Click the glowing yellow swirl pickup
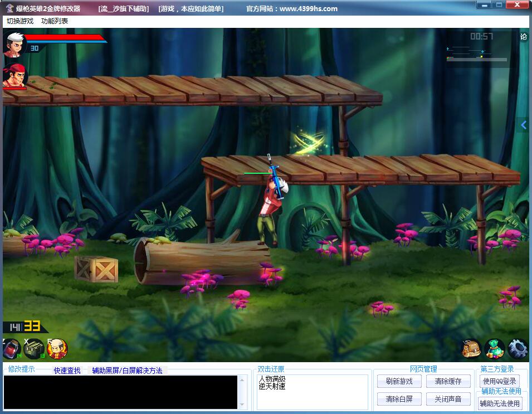The width and height of the screenshot is (532, 414). pos(309,142)
